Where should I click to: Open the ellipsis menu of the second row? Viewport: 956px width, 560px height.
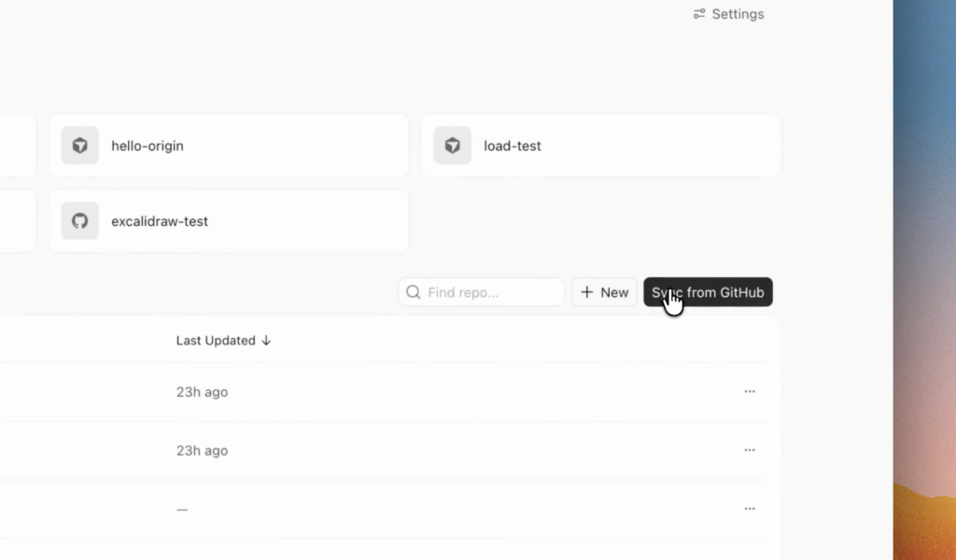[750, 450]
